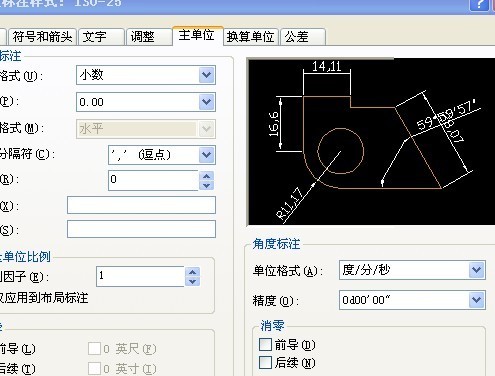Open the 公差 tab
The image size is (495, 376).
point(303,36)
